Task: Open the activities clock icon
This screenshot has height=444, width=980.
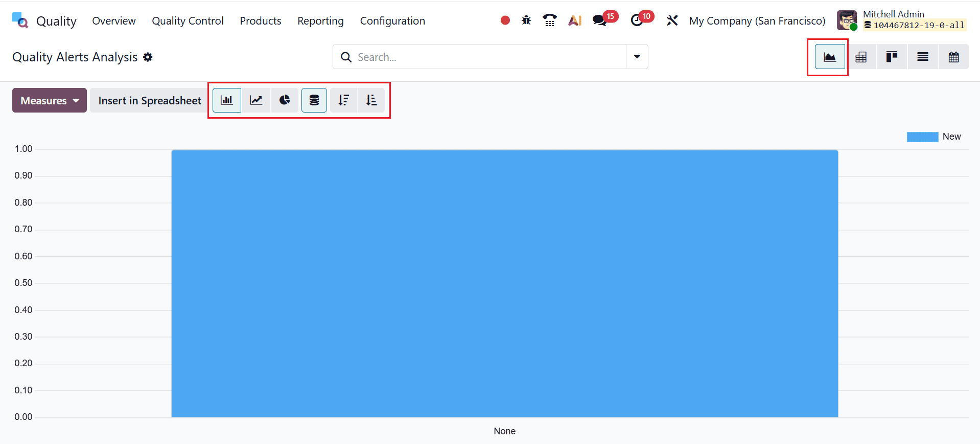Action: point(637,20)
